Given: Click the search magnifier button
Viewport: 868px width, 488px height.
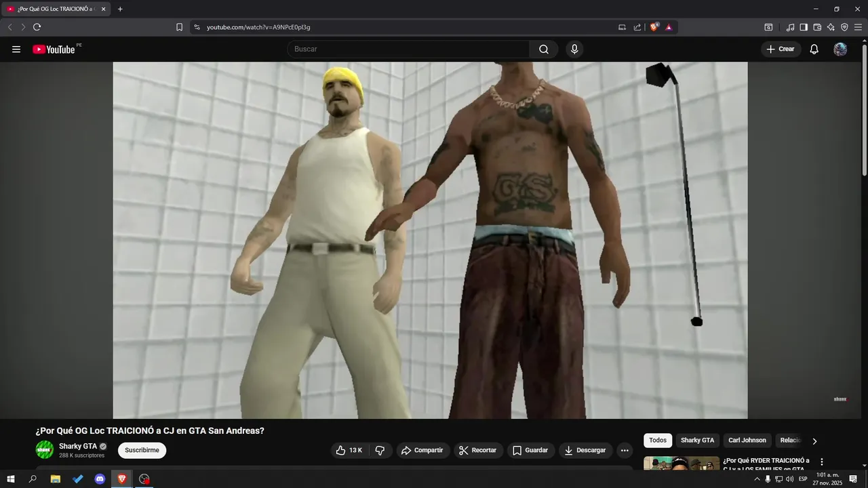Looking at the screenshot, I should click(544, 49).
